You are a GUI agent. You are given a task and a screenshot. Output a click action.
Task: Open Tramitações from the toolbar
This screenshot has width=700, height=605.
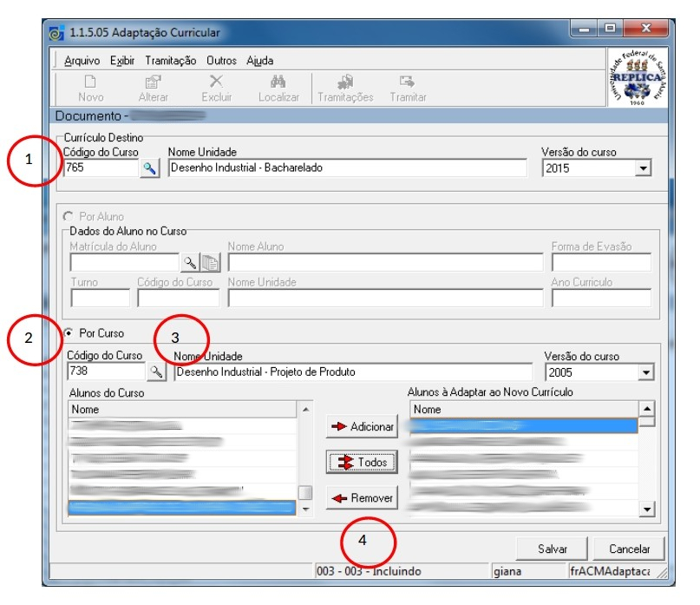[x=344, y=83]
